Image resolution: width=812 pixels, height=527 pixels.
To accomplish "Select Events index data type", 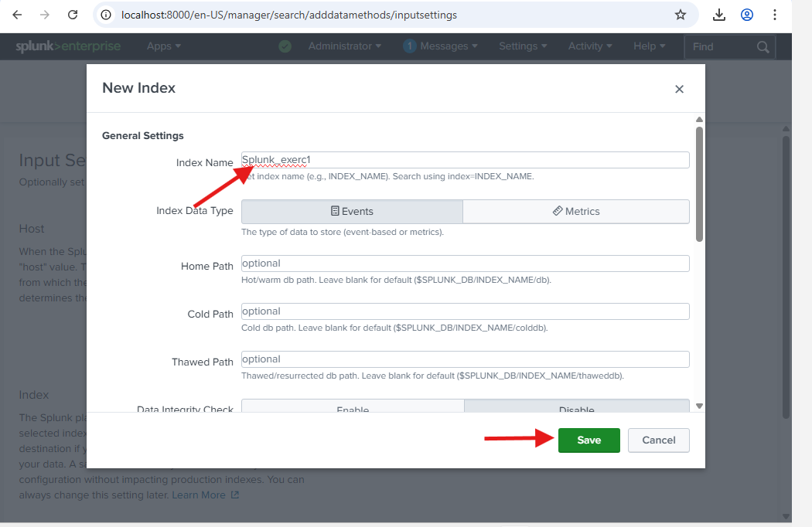I will (x=352, y=211).
